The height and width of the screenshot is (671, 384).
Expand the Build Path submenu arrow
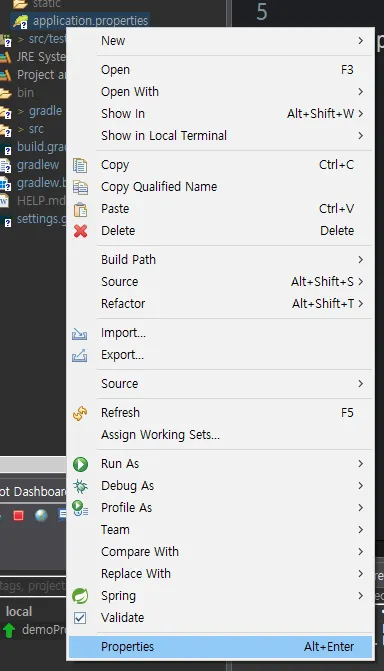pos(360,260)
